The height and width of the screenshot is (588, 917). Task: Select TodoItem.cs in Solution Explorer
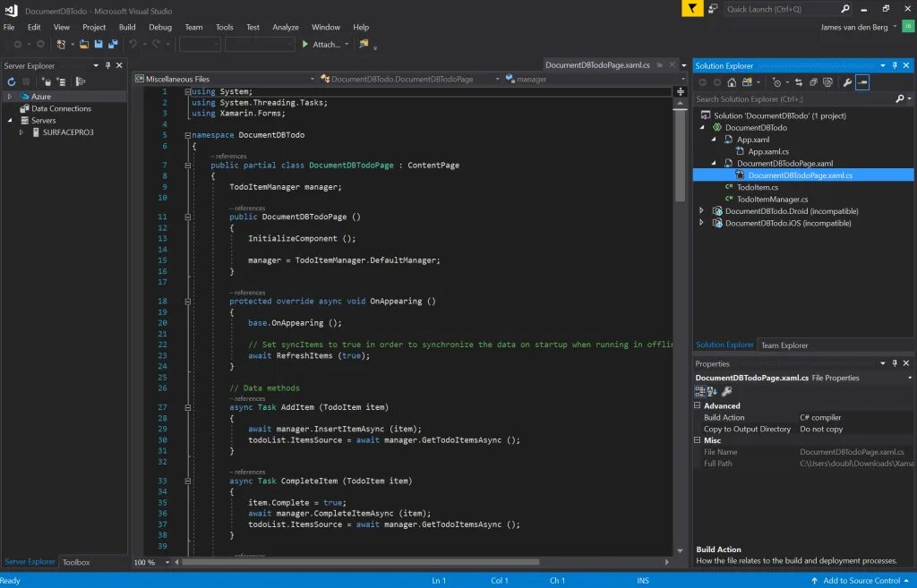758,187
